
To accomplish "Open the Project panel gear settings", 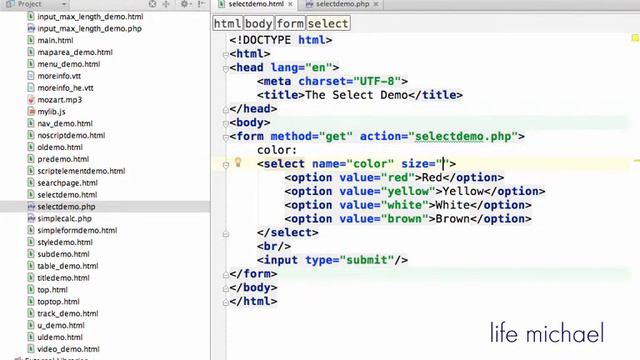I will [185, 4].
